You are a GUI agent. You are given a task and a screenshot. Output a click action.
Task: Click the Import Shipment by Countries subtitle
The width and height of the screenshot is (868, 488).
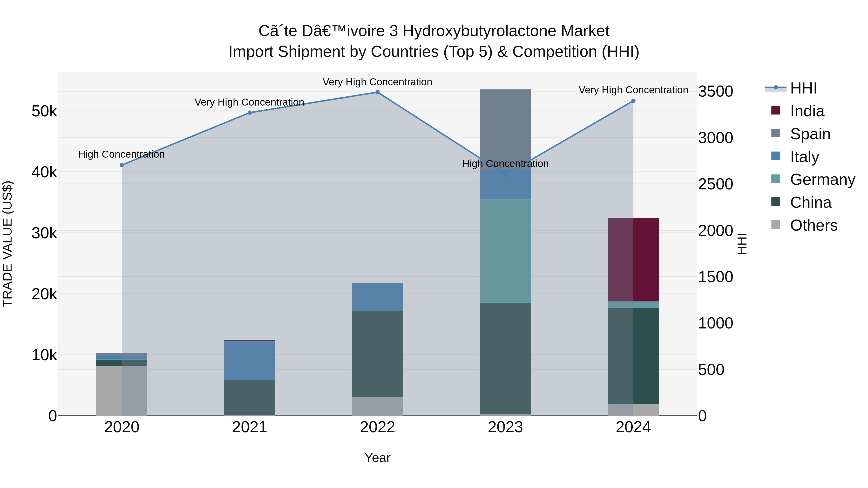coord(434,52)
